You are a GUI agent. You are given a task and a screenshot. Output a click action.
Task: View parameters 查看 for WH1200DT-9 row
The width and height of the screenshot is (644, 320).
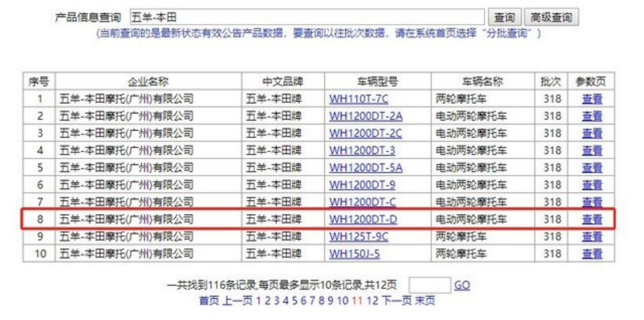click(592, 185)
